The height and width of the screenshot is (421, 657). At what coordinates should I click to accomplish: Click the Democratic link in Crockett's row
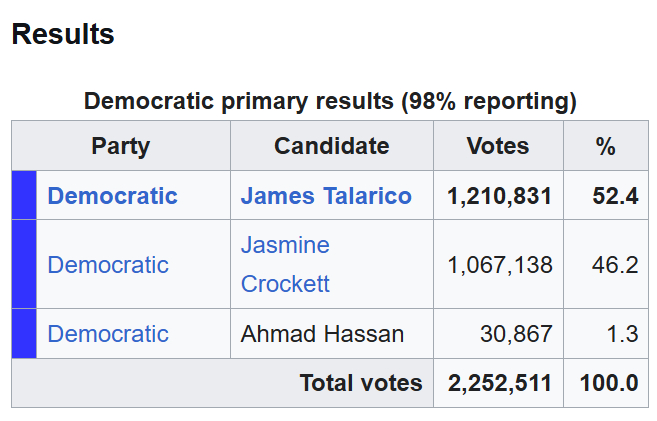(108, 265)
